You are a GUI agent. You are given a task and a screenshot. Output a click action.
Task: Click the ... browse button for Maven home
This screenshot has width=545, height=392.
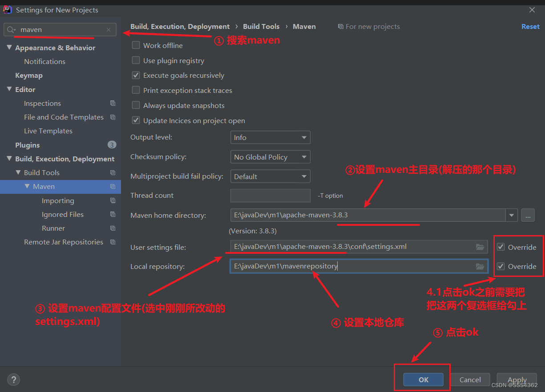pos(528,215)
